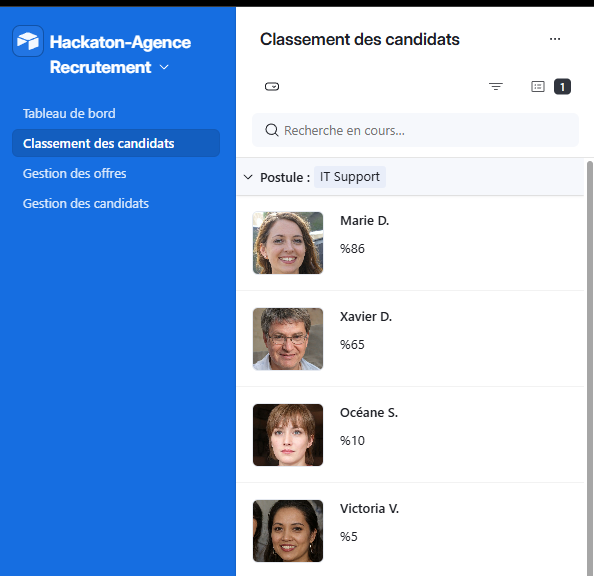Open Gestion des offres page

(74, 173)
